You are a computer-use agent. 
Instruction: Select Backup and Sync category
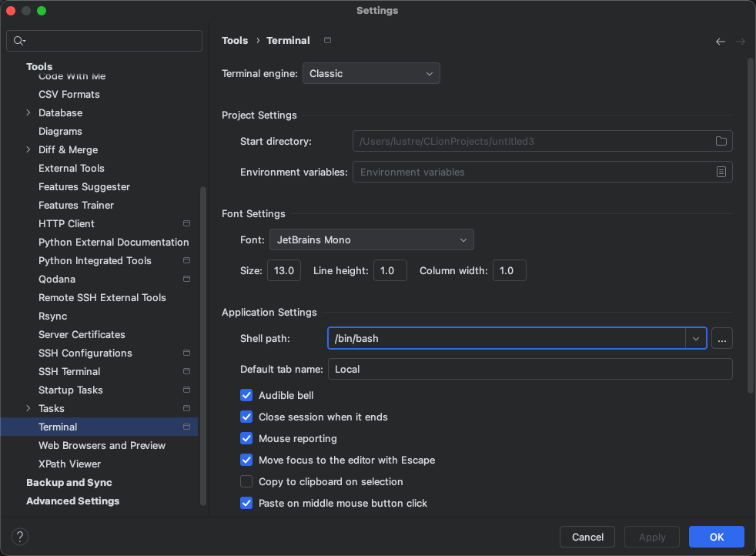tap(69, 482)
